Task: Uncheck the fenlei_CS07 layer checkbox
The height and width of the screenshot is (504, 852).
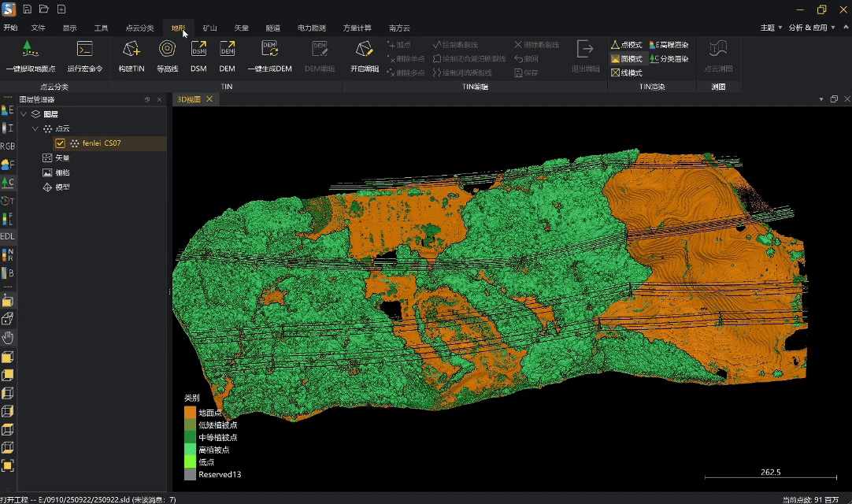Action: coord(61,143)
